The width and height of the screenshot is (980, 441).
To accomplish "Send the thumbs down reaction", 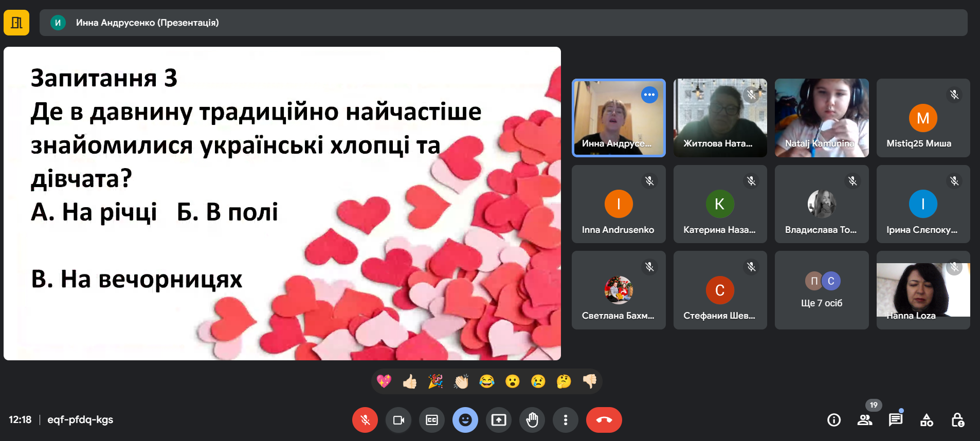I will [x=589, y=381].
